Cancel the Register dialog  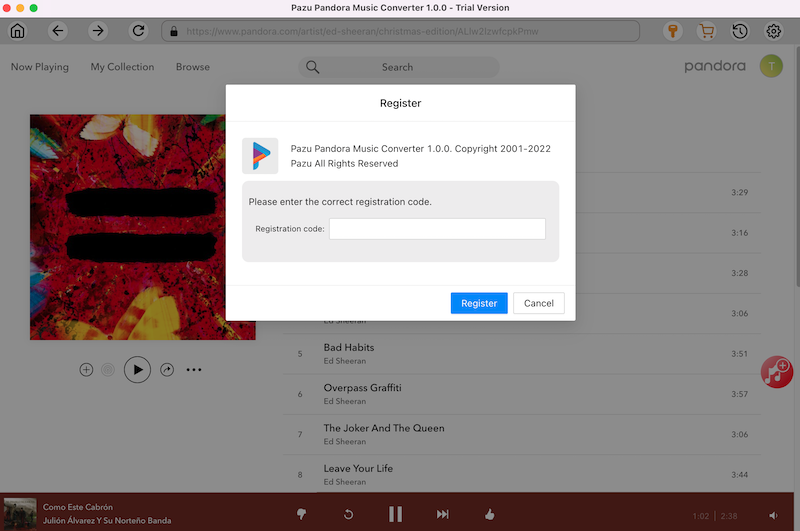539,303
